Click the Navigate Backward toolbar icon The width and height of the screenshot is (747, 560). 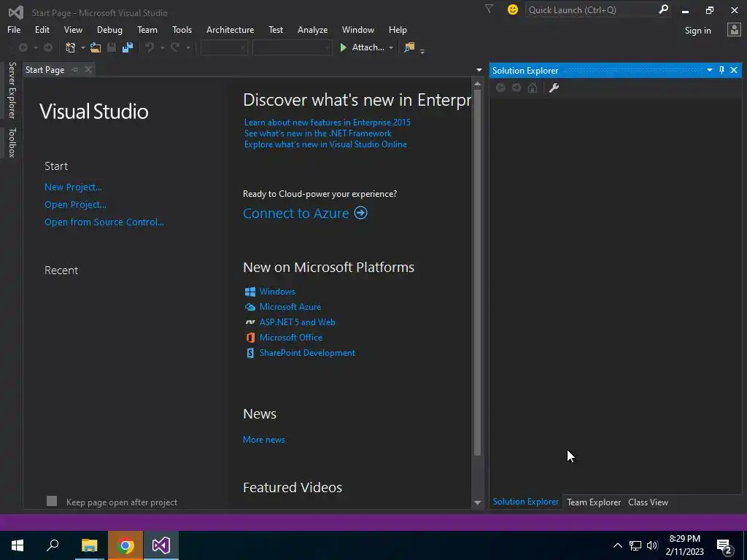(x=23, y=47)
